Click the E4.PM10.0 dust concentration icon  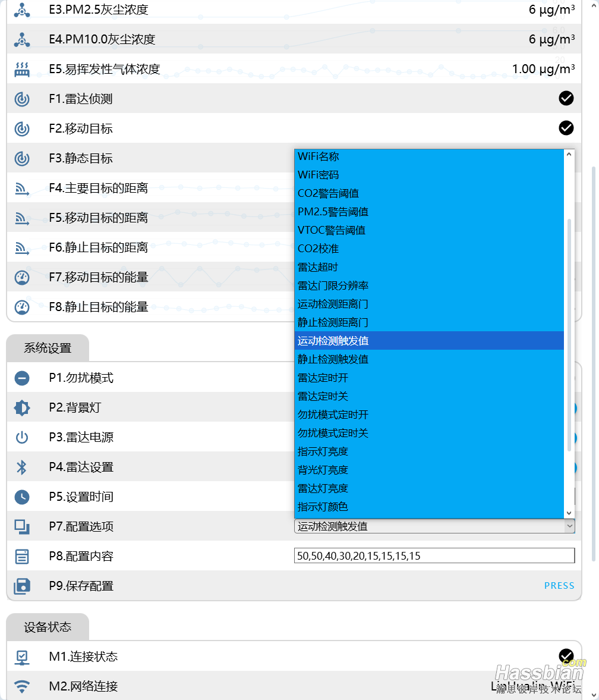(22, 39)
